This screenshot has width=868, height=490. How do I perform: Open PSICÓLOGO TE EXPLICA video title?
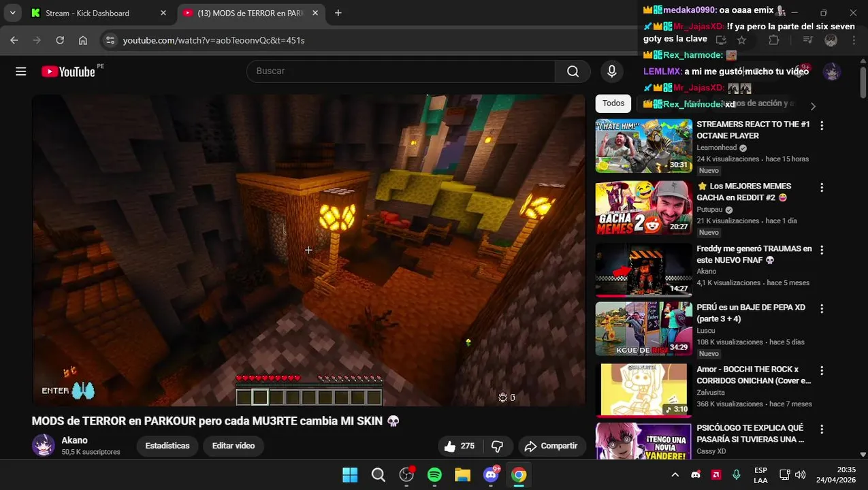tap(750, 434)
